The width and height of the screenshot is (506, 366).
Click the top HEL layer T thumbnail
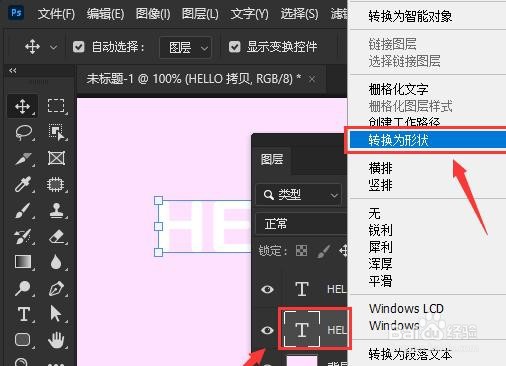[x=302, y=289]
